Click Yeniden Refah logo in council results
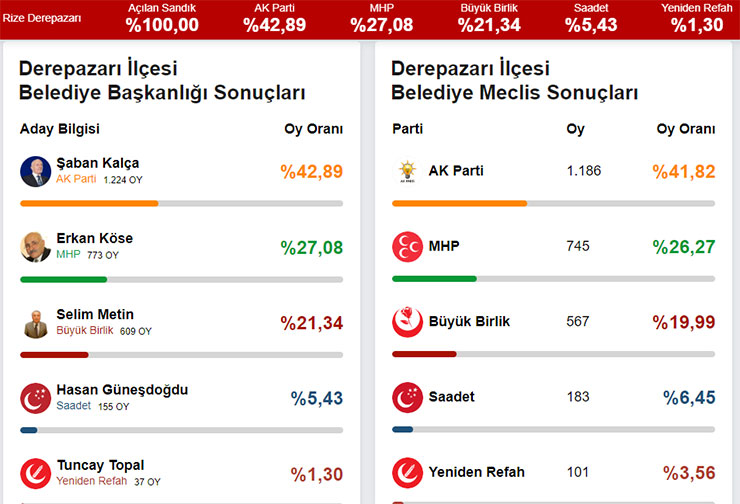The image size is (740, 504). (x=407, y=473)
